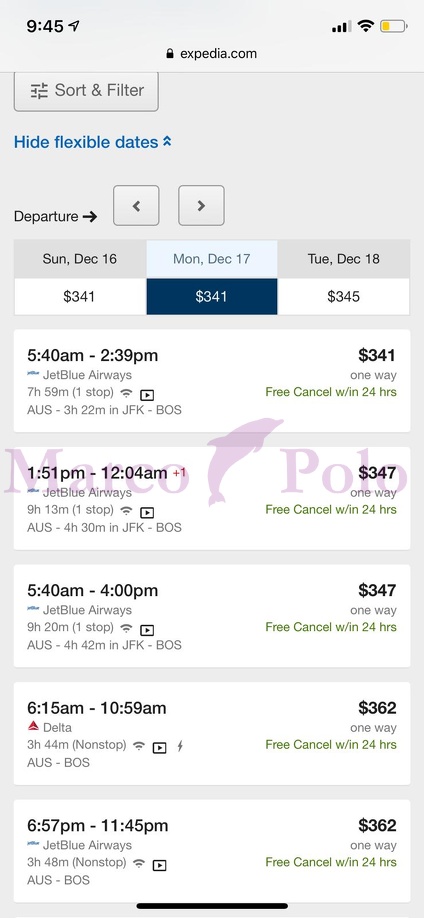
Task: Click the filter sliders icon
Action: pyautogui.click(x=39, y=91)
